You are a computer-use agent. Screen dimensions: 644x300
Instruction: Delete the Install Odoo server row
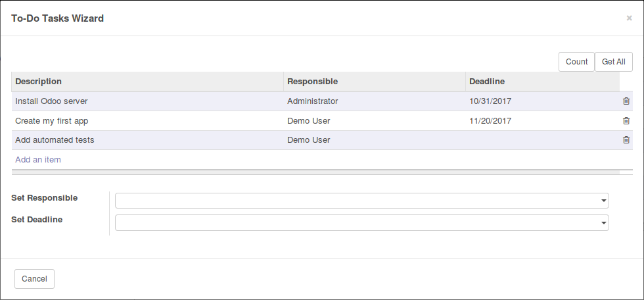[626, 101]
